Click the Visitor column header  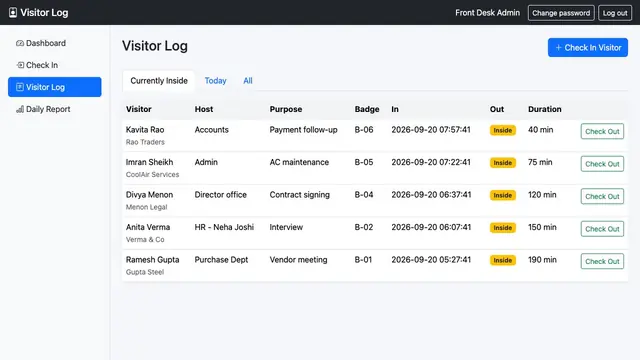(138, 109)
